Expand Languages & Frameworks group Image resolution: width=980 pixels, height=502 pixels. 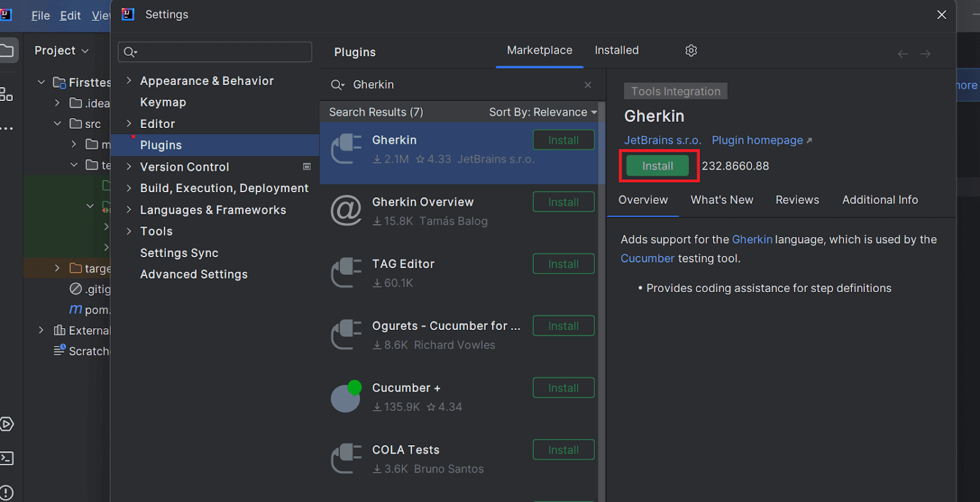click(129, 209)
